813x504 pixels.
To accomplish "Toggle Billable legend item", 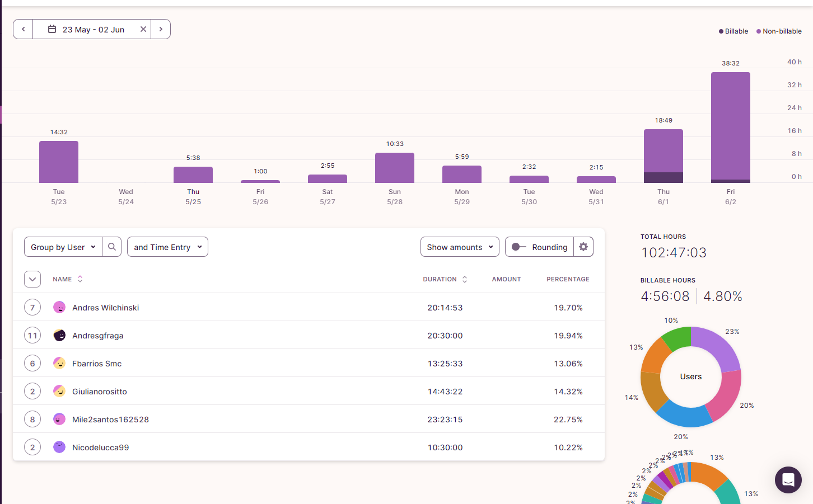I will [733, 31].
